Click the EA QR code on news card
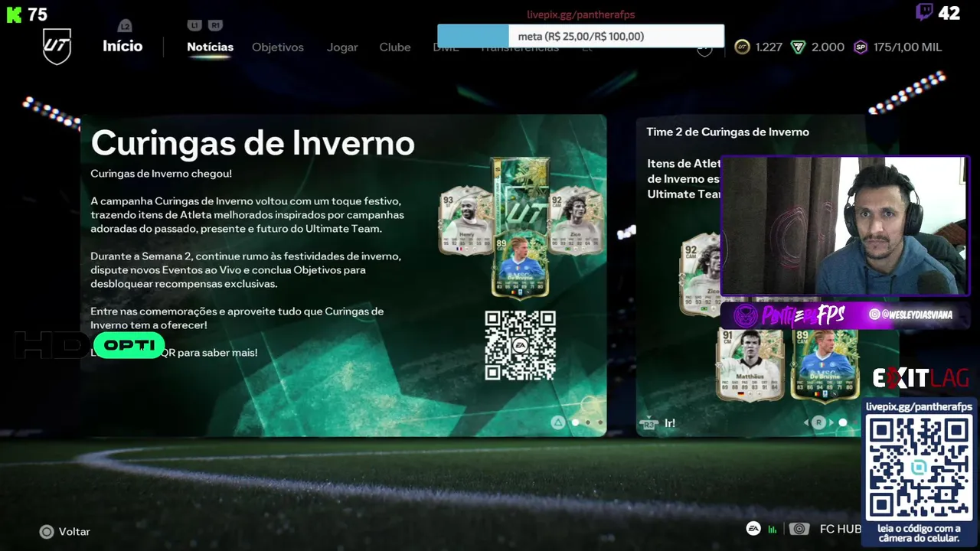This screenshot has height=551, width=980. click(x=521, y=345)
